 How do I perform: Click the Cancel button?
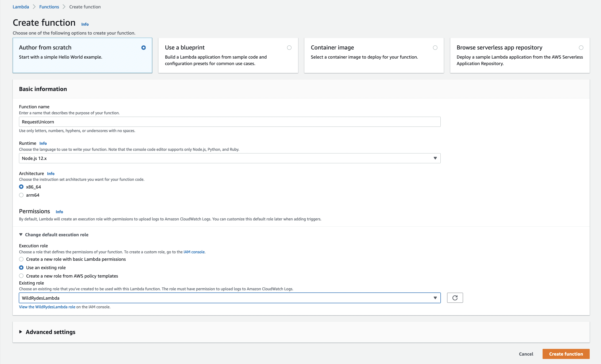pos(526,354)
